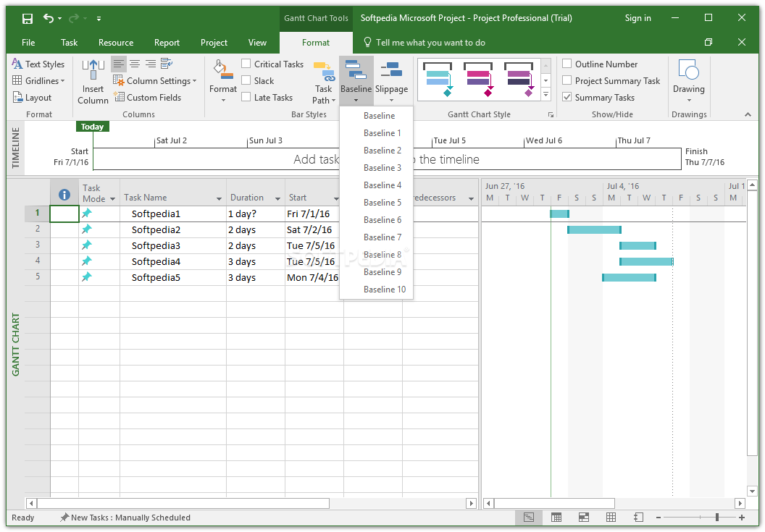Check the Project Summary Task option
Viewport: 765px width, 532px height.
click(567, 80)
